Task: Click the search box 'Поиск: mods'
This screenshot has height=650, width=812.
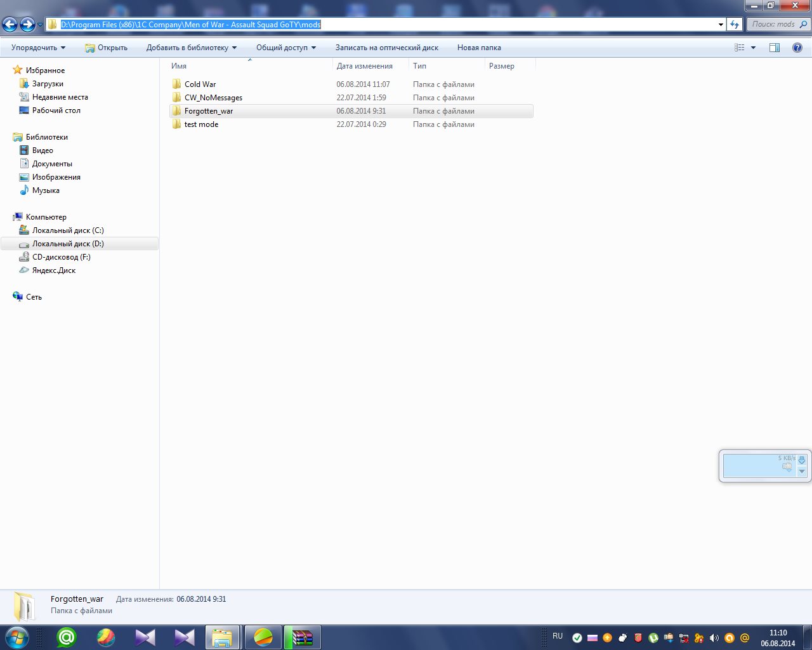Action: pos(778,25)
